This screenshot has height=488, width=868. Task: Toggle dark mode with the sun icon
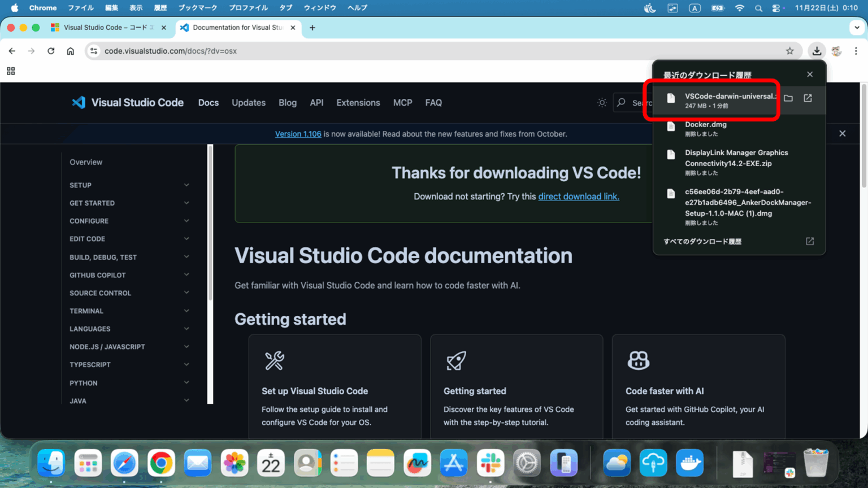[x=601, y=102]
